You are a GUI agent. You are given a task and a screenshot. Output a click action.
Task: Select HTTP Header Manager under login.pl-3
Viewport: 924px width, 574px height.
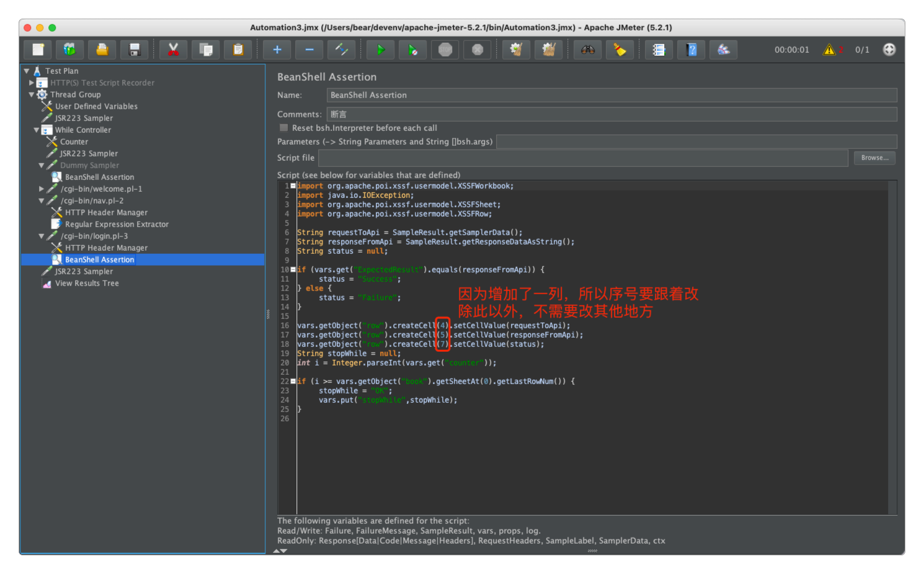(x=106, y=248)
